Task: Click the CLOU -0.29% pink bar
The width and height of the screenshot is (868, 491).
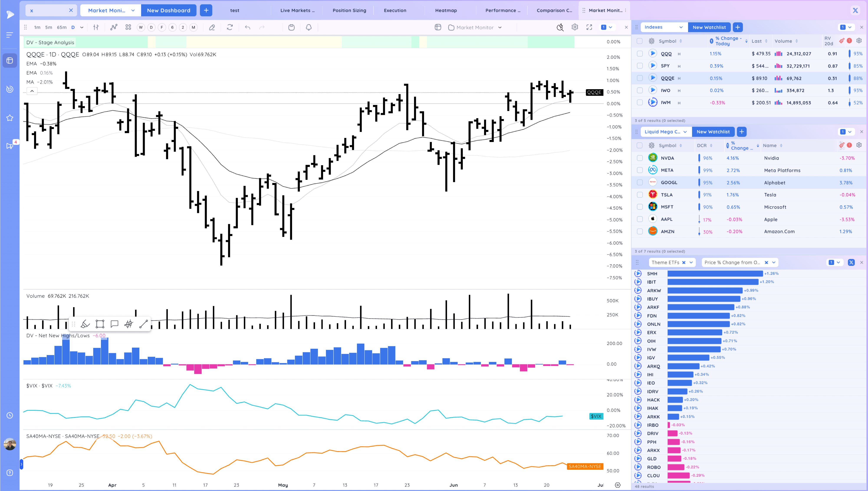Action: coord(678,475)
